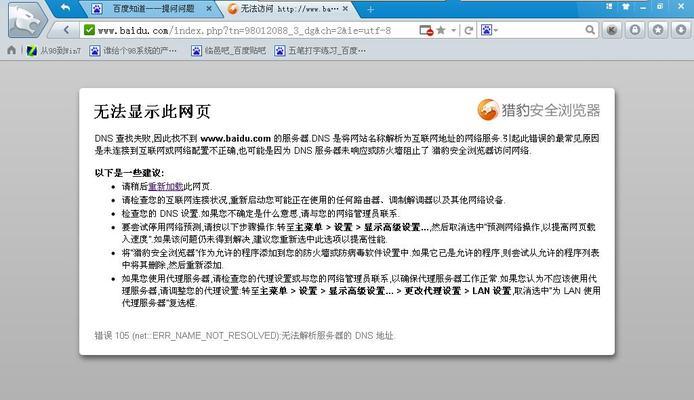Open the skin shirt icon in title bar
Viewport: 694px width, 400px height.
[x=625, y=7]
